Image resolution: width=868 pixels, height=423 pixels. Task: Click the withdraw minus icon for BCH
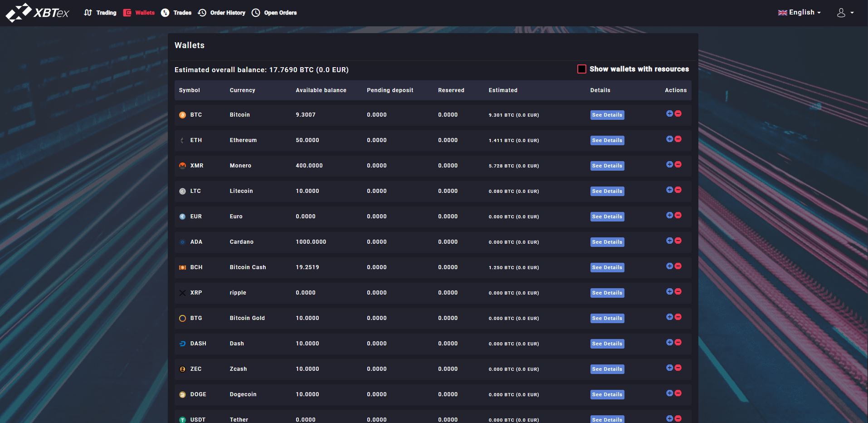coord(678,266)
